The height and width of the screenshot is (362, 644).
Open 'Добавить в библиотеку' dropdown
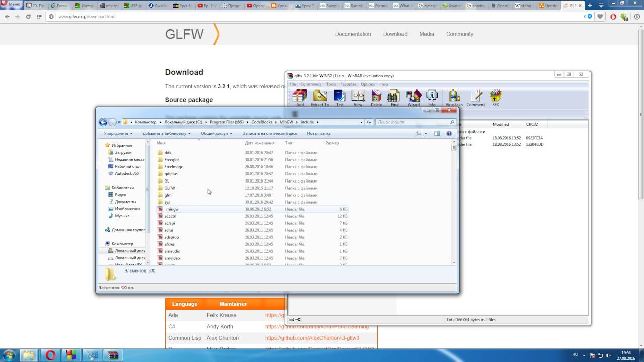click(x=167, y=133)
